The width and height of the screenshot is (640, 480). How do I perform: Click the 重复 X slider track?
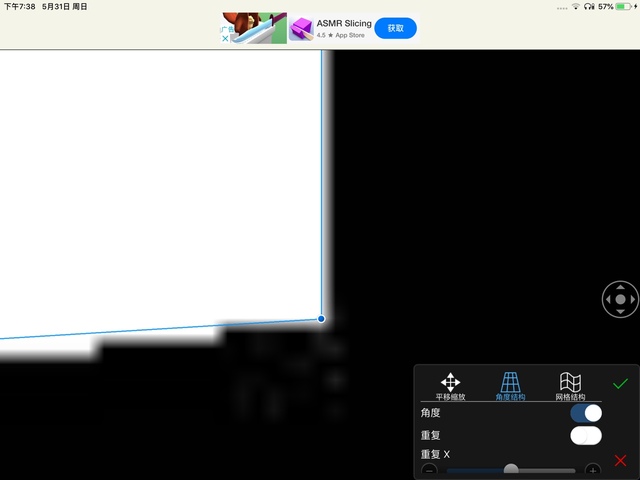(540, 470)
